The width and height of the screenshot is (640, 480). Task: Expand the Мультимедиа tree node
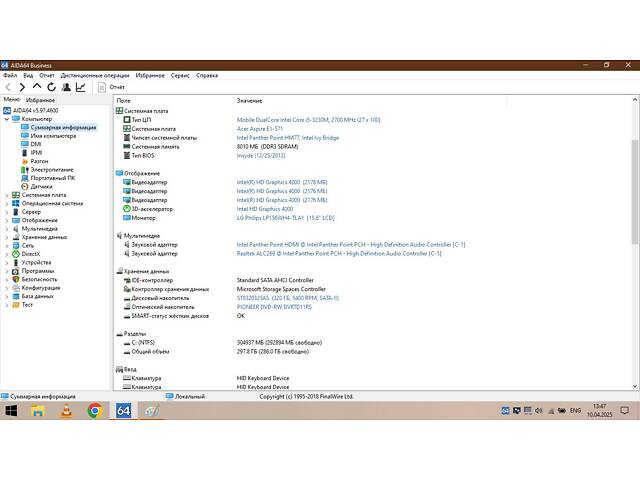[7, 229]
